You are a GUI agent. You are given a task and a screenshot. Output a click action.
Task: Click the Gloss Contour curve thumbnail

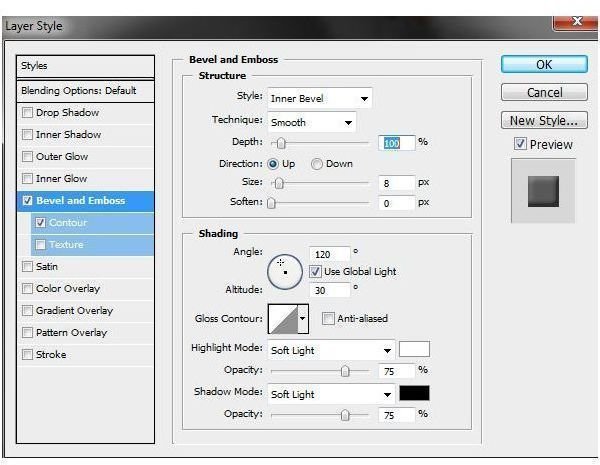pyautogui.click(x=283, y=319)
